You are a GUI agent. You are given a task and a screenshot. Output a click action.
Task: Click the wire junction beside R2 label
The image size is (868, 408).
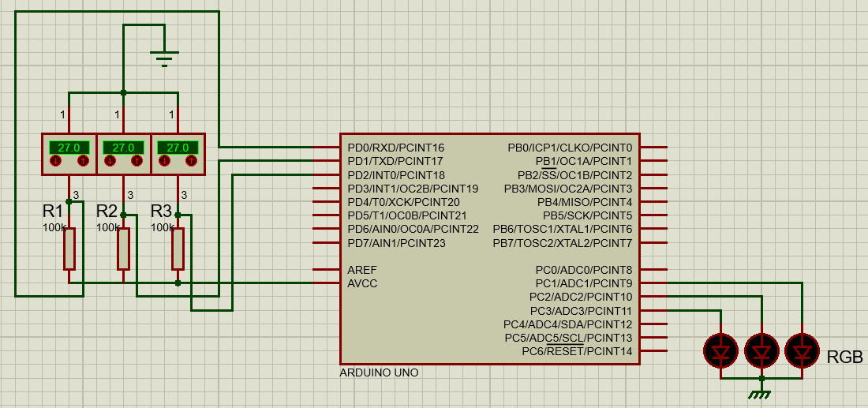(x=123, y=215)
